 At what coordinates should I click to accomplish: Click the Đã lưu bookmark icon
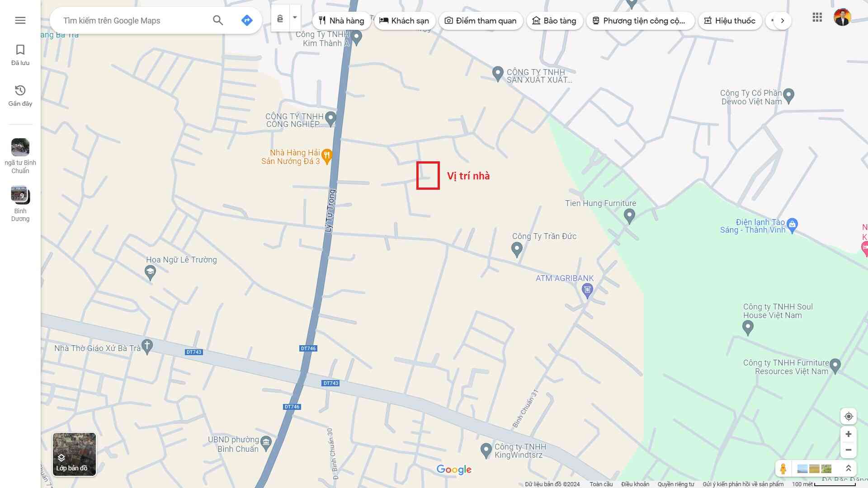click(x=20, y=50)
